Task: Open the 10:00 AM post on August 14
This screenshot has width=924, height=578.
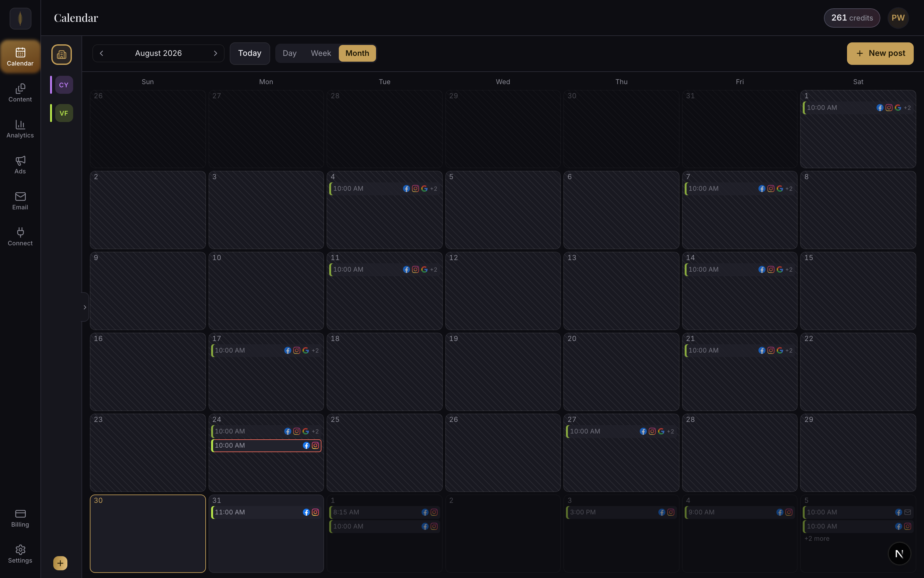Action: tap(740, 269)
